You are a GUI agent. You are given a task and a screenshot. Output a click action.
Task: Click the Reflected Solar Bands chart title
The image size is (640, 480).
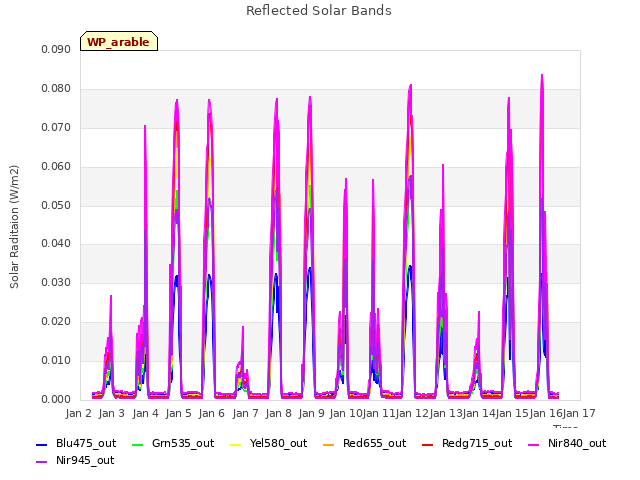click(319, 11)
